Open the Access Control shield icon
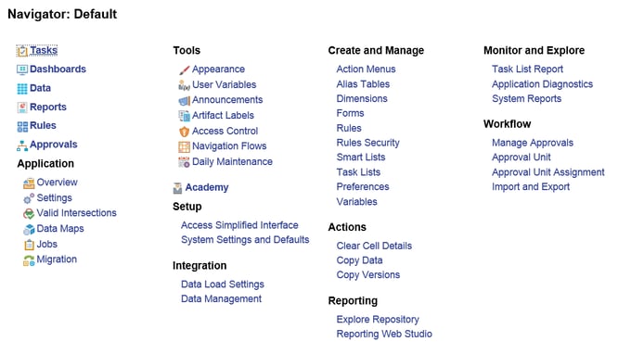 coord(184,132)
